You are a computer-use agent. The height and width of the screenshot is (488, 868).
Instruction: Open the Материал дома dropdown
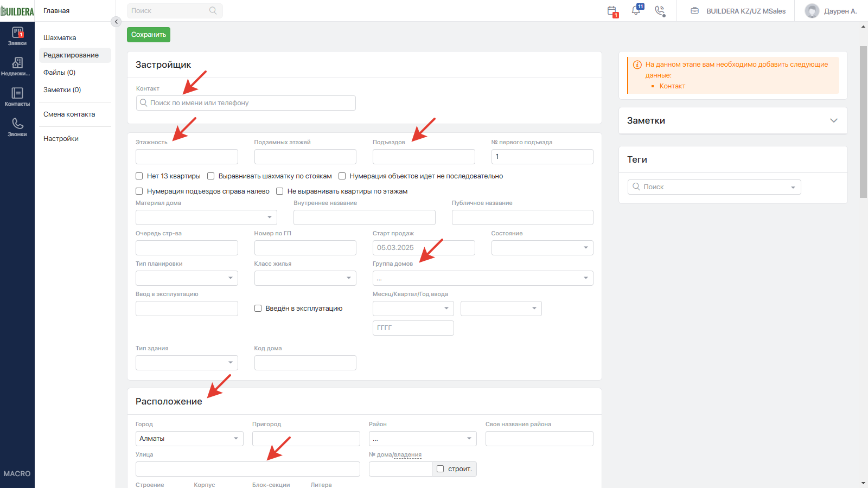[206, 217]
